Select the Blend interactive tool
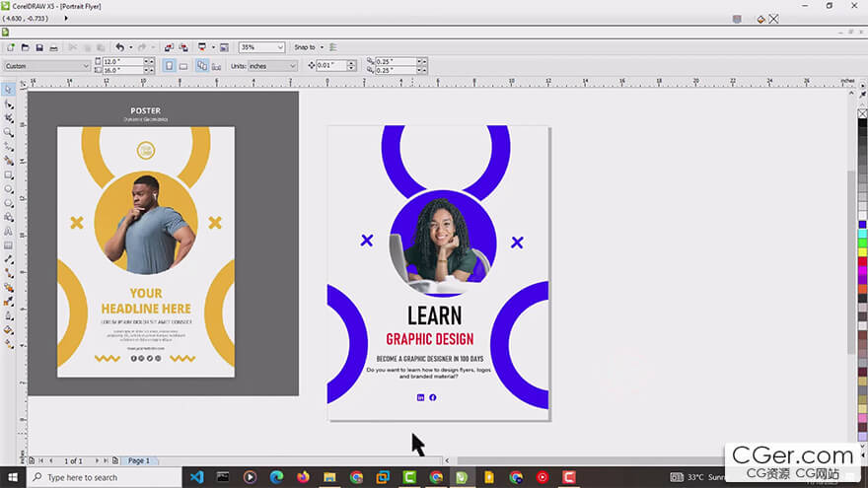 click(8, 288)
